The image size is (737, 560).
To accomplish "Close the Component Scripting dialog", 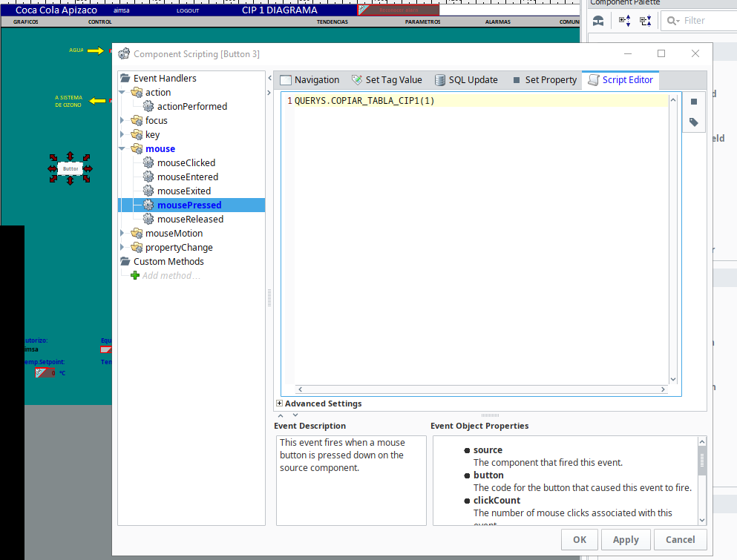I will coord(695,53).
